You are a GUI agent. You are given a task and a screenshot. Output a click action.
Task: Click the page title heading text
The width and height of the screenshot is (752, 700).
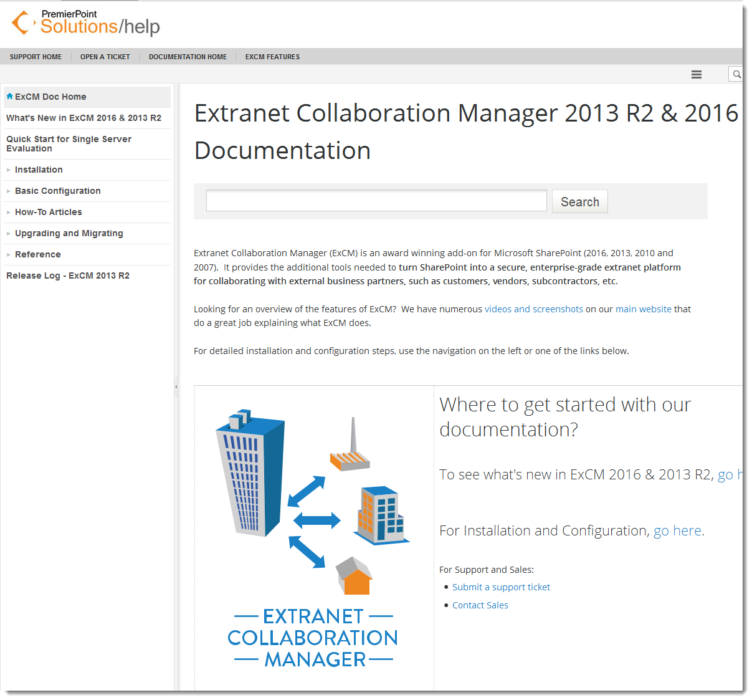(466, 132)
